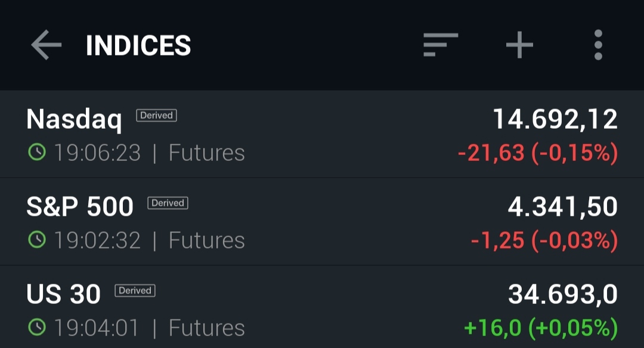Open the sort indices icon

click(x=441, y=45)
